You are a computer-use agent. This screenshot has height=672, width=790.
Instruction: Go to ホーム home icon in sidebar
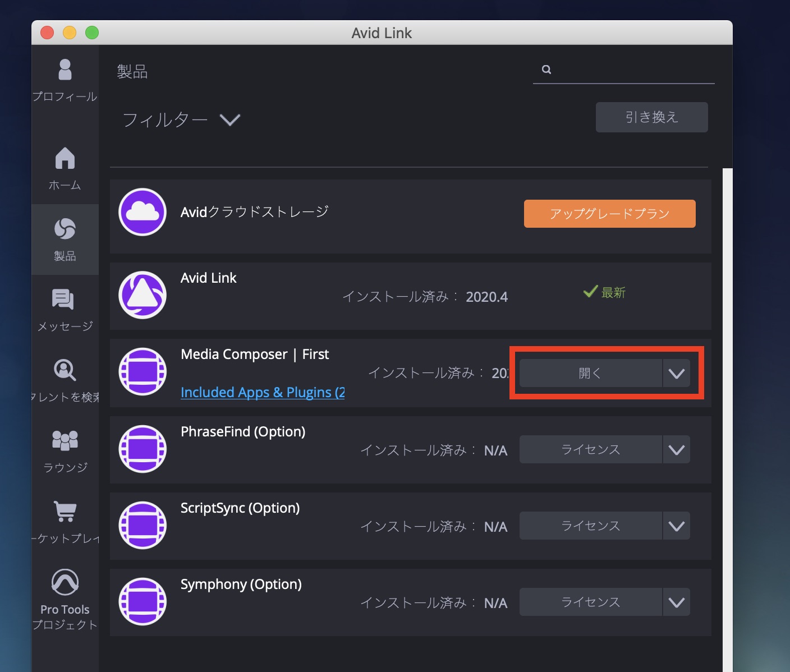pyautogui.click(x=65, y=158)
